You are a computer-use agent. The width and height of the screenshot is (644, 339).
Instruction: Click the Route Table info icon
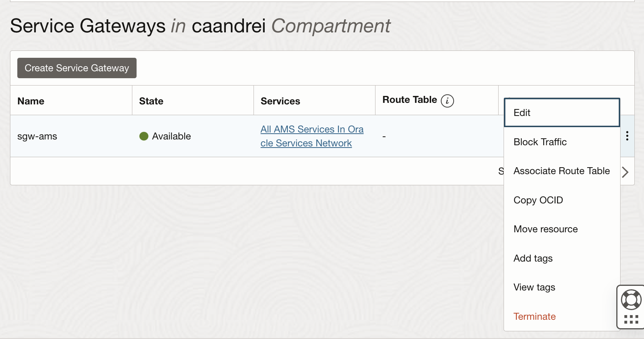(x=447, y=101)
